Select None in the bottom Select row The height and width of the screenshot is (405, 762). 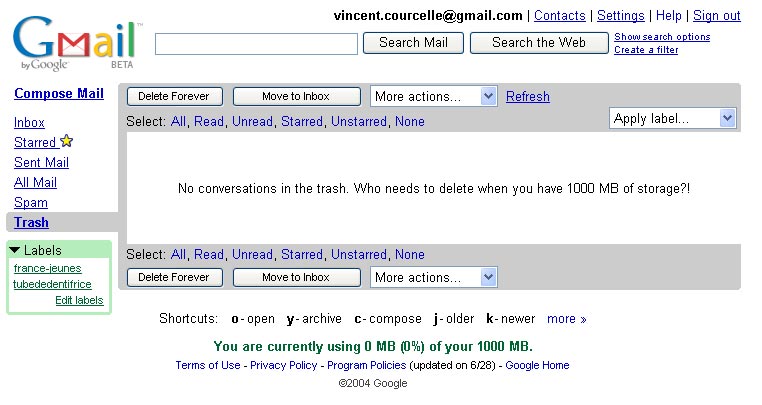(410, 254)
